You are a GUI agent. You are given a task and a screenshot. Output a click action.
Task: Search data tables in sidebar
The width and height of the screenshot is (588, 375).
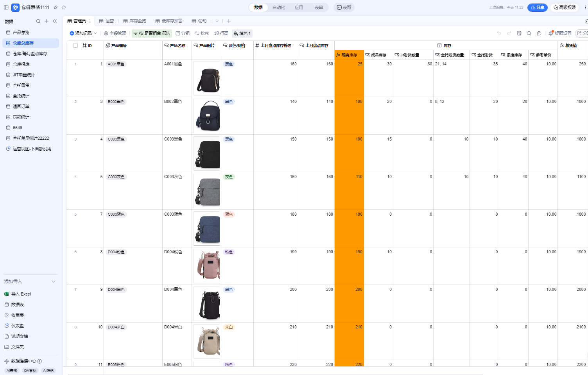(38, 21)
